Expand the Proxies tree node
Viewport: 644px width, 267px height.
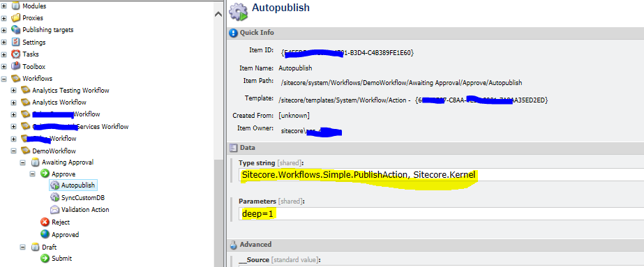pos(4,18)
